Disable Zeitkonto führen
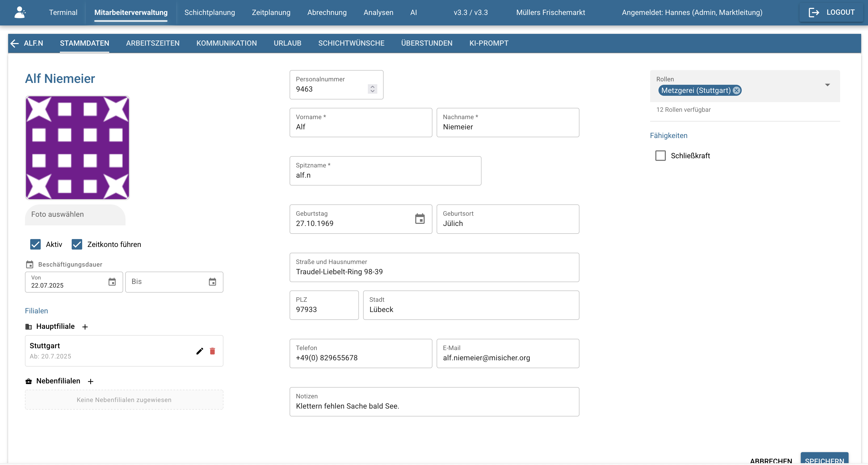The height and width of the screenshot is (465, 868). [x=77, y=244]
